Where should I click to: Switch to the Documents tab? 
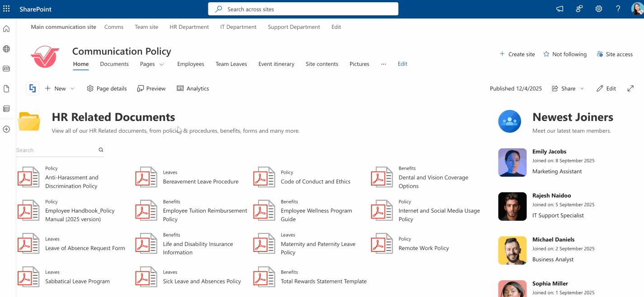pos(114,64)
